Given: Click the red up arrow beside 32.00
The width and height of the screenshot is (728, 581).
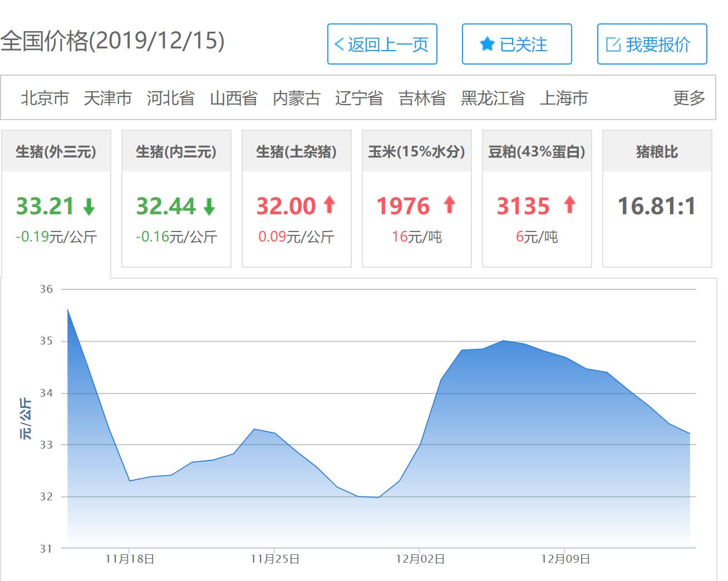Looking at the screenshot, I should click(328, 205).
